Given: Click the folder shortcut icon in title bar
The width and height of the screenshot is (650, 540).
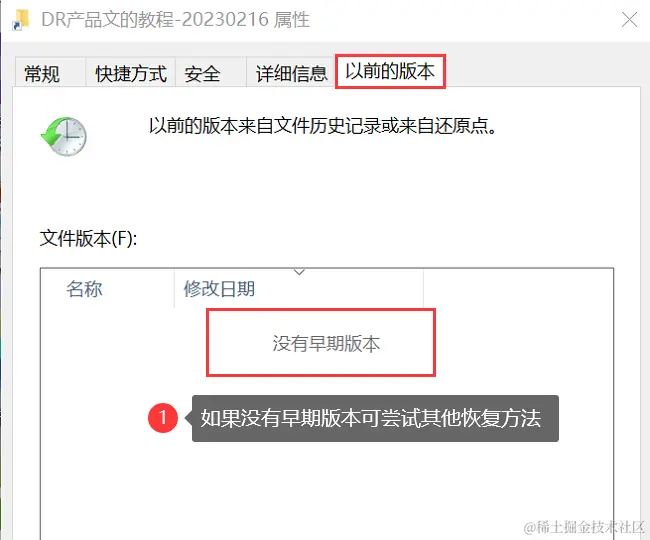Looking at the screenshot, I should (22, 20).
